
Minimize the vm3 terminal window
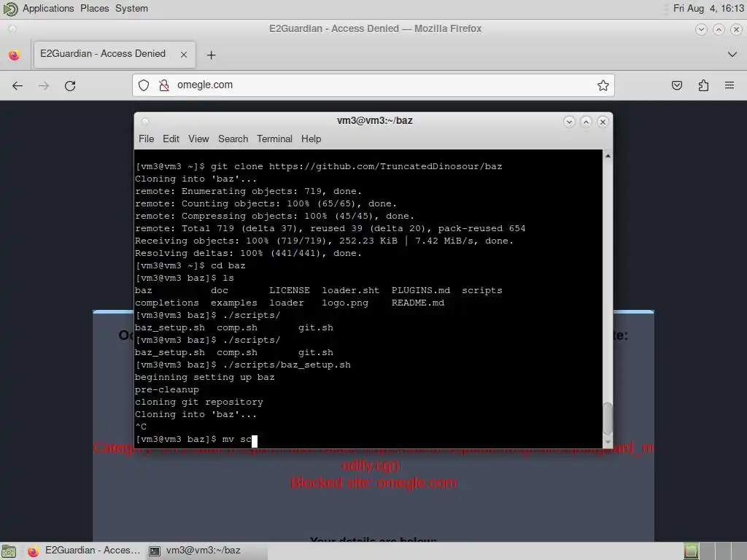(x=569, y=122)
